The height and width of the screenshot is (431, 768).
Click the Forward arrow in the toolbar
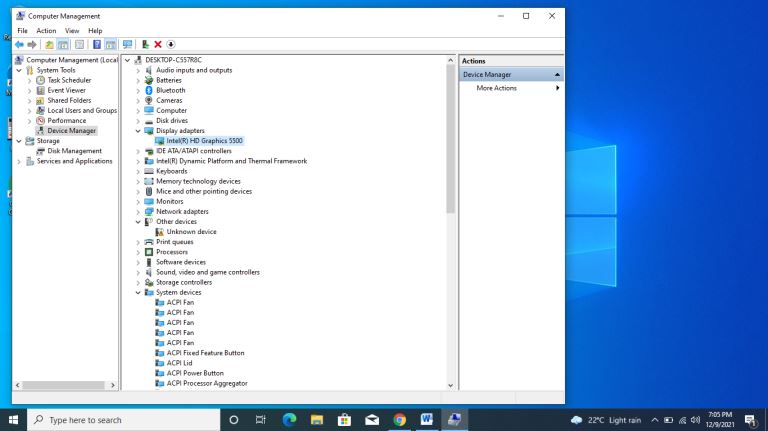click(32, 45)
